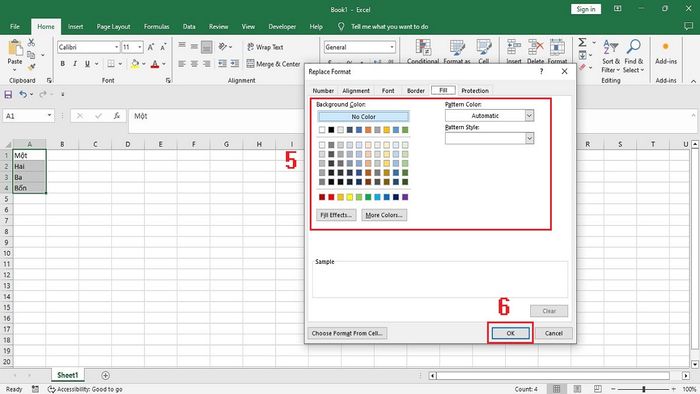This screenshot has height=394, width=700.
Task: Click the Fill Color bucket icon
Action: [x=135, y=64]
